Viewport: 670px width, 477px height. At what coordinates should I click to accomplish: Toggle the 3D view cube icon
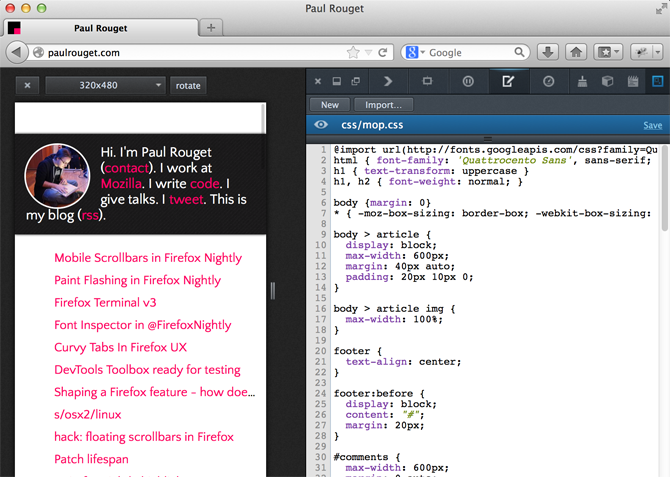607,81
